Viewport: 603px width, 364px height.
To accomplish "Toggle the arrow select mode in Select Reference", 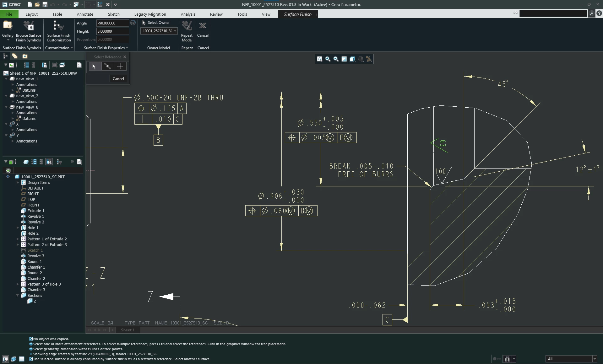I will click(x=94, y=66).
